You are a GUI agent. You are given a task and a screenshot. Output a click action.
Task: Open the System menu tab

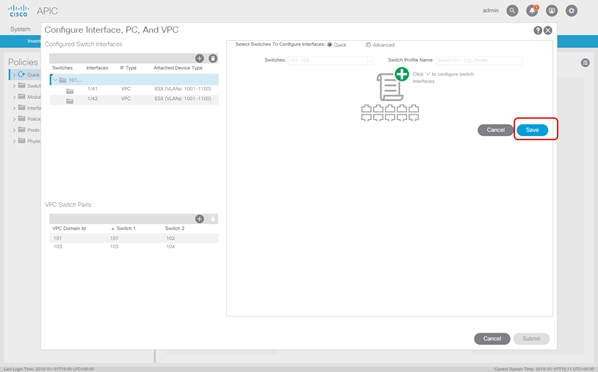[20, 29]
